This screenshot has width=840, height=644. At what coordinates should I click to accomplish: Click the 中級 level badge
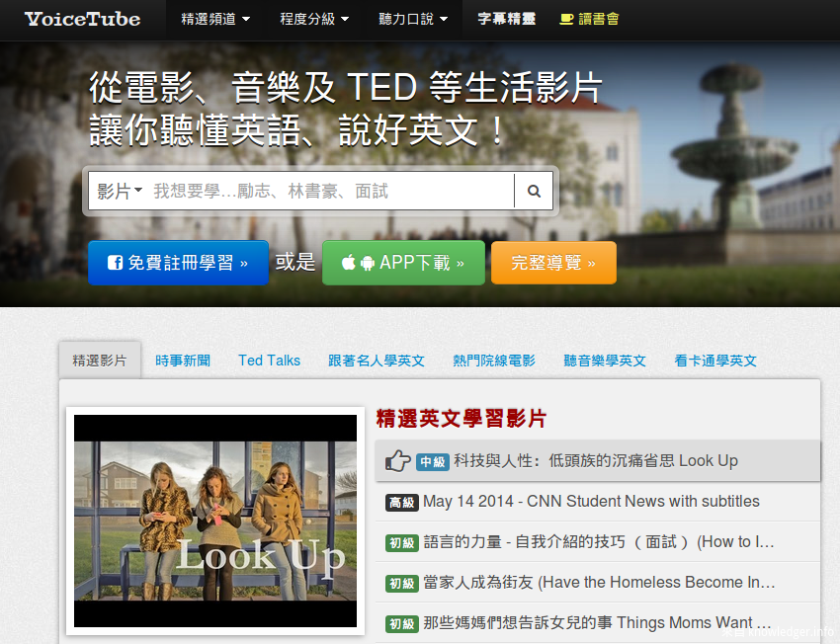click(433, 461)
